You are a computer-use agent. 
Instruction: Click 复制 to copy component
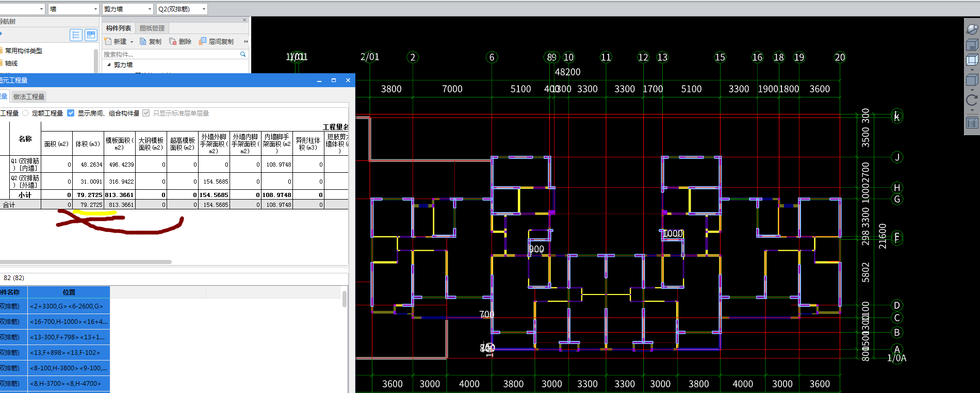click(151, 41)
